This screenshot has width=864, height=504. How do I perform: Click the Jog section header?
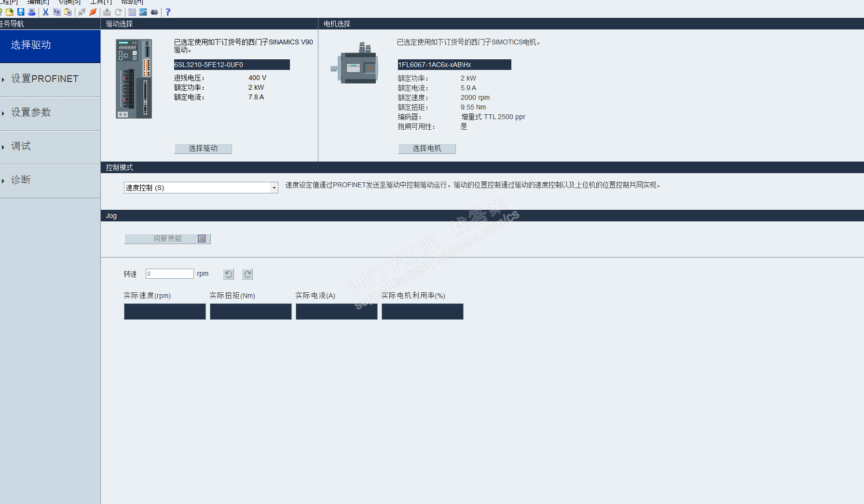coord(482,216)
